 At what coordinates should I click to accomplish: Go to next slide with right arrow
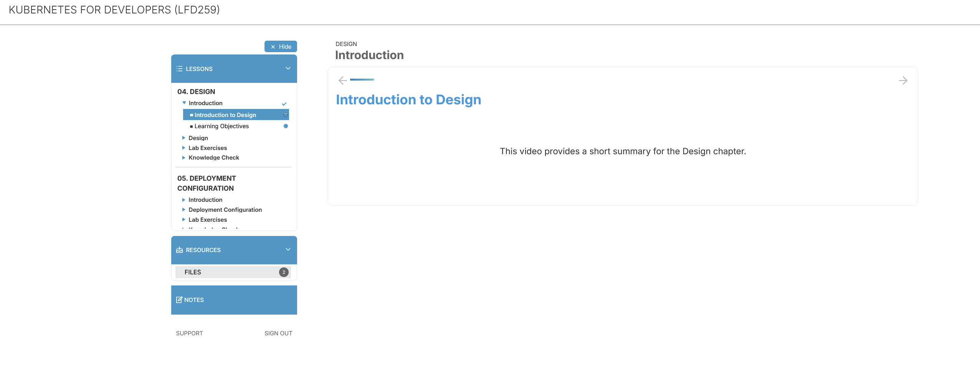903,81
